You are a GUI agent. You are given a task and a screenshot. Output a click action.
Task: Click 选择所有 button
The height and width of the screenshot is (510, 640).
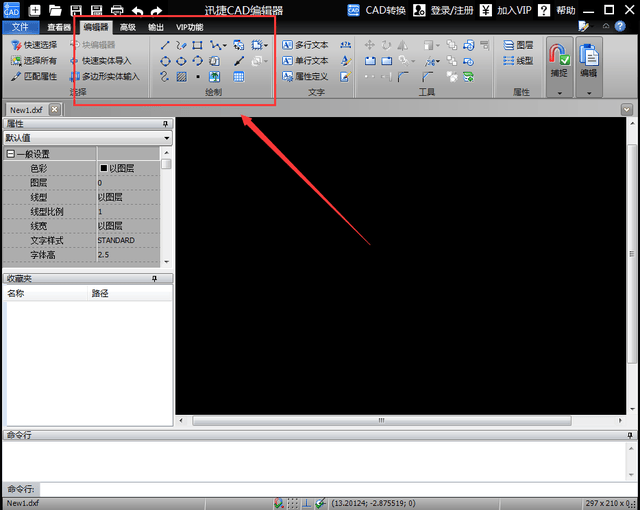(x=34, y=61)
